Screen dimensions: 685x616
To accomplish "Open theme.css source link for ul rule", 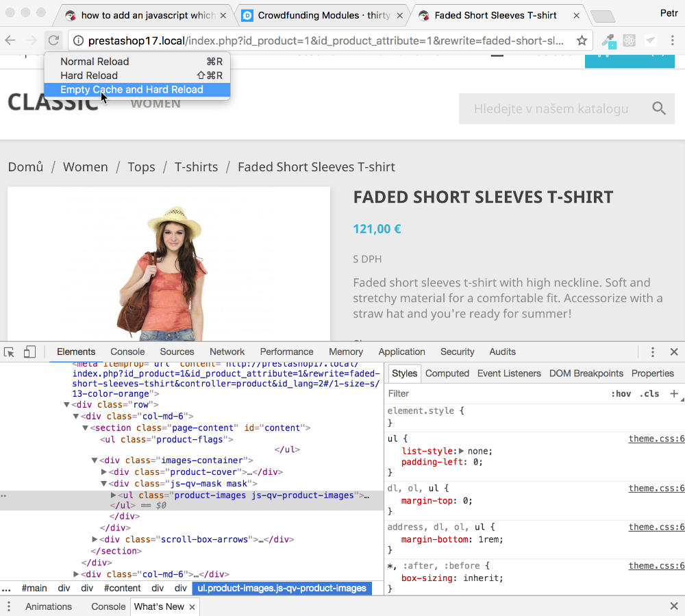I will coord(656,439).
